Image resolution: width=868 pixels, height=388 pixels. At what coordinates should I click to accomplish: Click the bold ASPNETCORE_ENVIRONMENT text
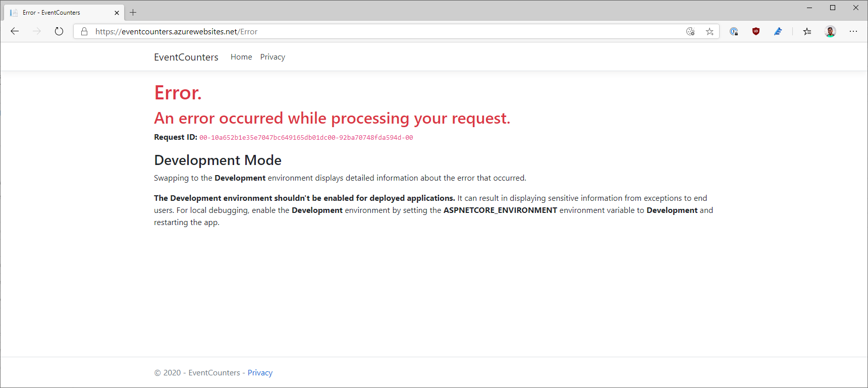pos(500,210)
